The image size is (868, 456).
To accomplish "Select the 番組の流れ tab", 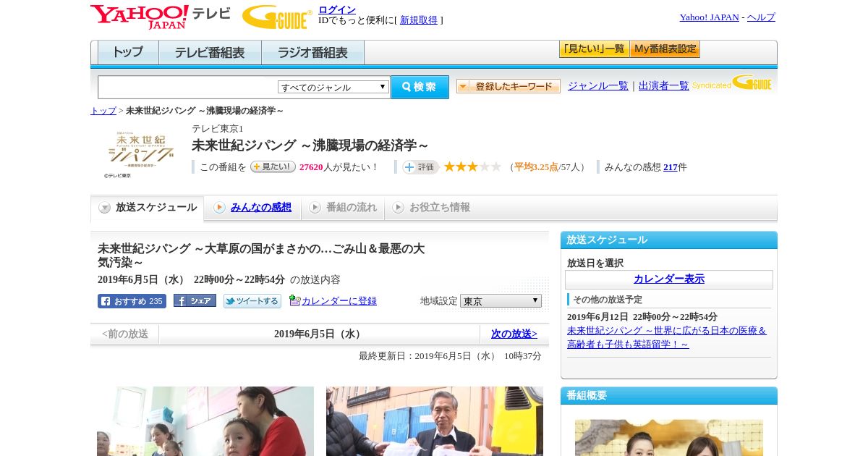I will click(343, 208).
